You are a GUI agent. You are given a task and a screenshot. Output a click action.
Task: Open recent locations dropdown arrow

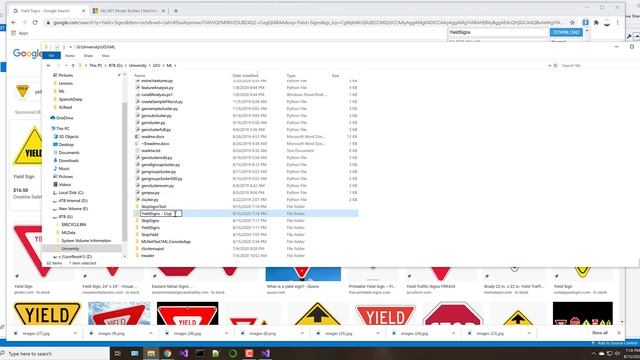(66, 65)
